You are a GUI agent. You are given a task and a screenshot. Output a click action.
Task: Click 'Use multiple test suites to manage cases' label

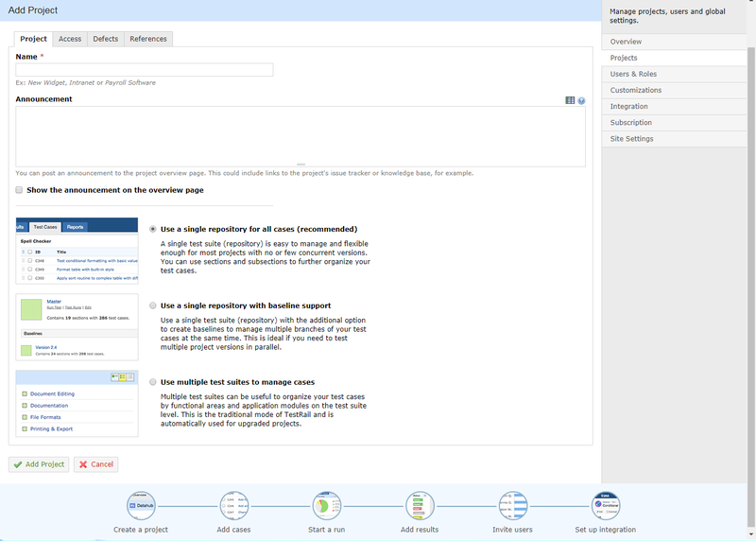tap(237, 382)
